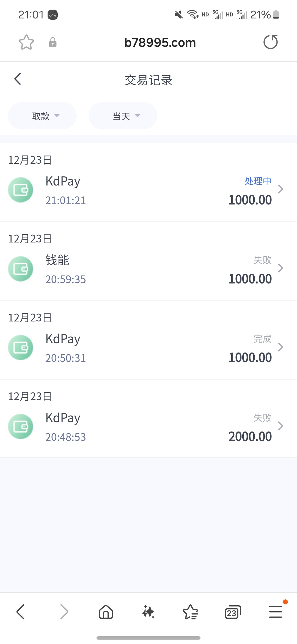Open the browser hamburger menu
Image resolution: width=297 pixels, height=644 pixels.
[275, 612]
